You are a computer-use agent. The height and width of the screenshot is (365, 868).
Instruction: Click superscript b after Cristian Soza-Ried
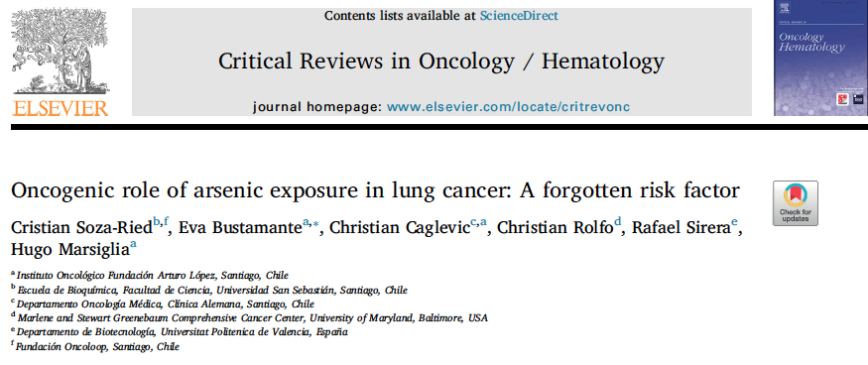[157, 222]
